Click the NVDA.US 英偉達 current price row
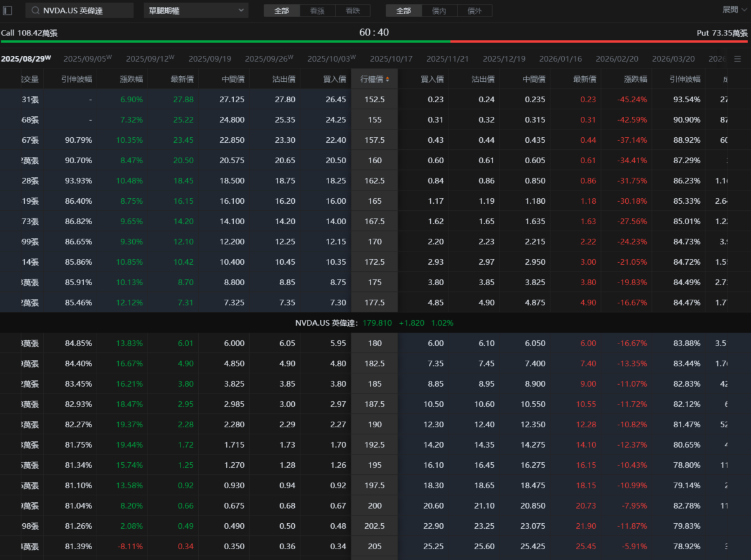751x560 pixels. pyautogui.click(x=375, y=323)
